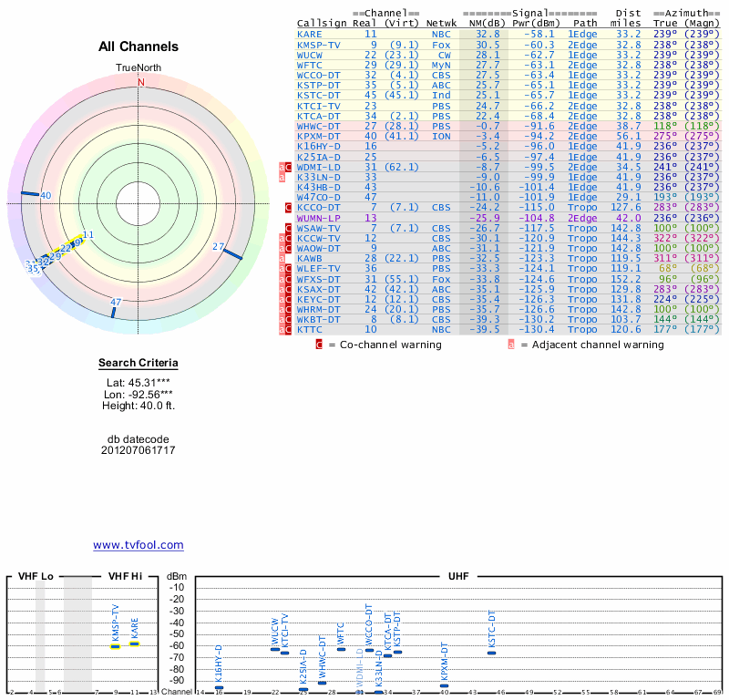
Task: Click the co-channel warning icon beside WSAW-TV
Action: [x=288, y=228]
